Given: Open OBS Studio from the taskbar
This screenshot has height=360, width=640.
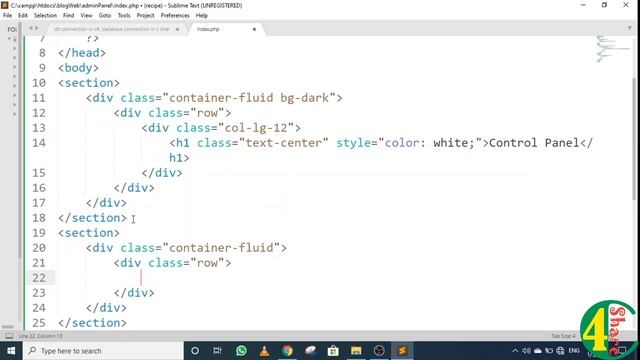Looking at the screenshot, I should point(379,351).
